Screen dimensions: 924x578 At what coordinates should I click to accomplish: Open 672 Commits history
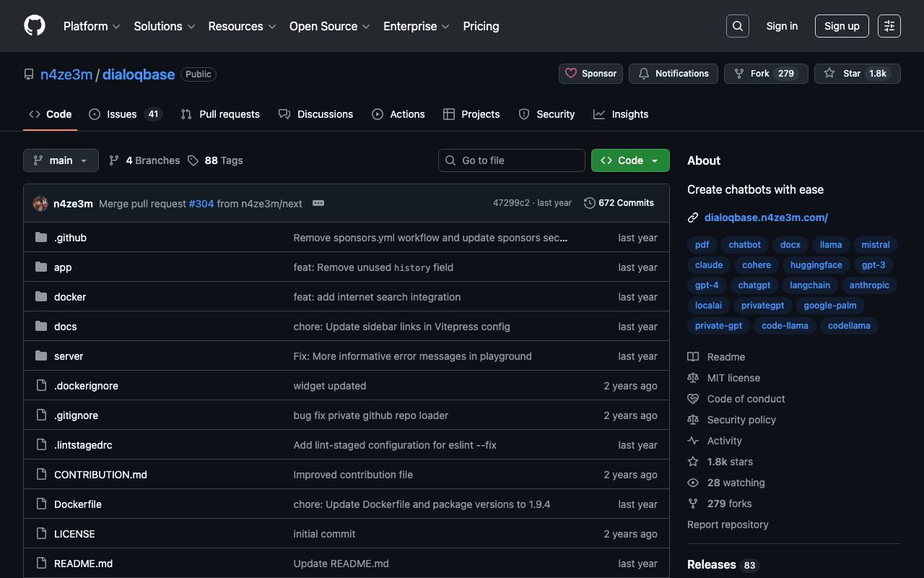[619, 203]
